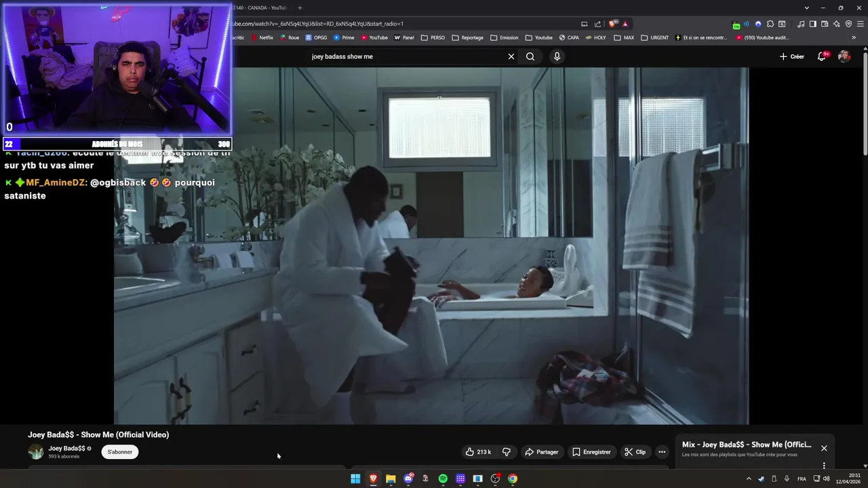Open the '(590) Youtube audit...' bookmark

click(x=762, y=37)
